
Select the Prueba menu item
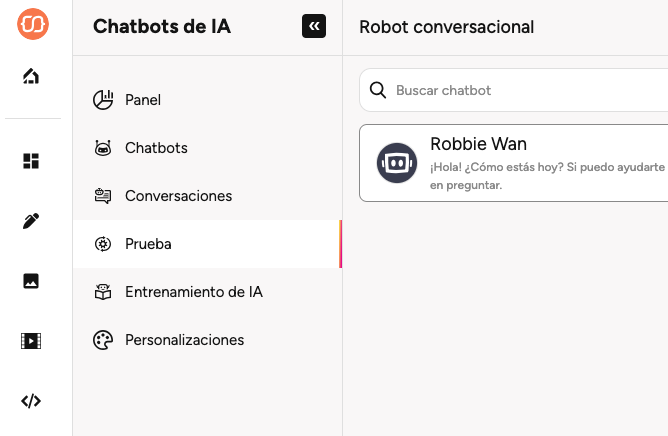[x=148, y=244]
